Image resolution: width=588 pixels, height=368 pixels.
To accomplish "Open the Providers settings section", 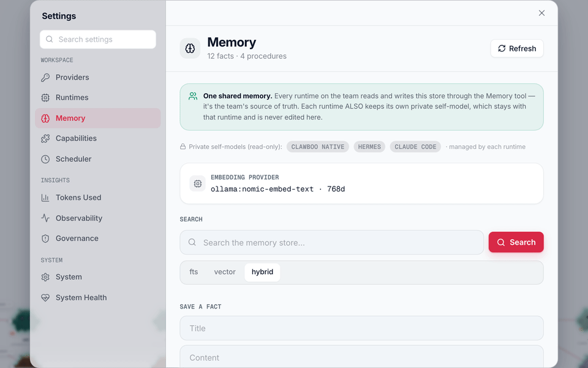I will pyautogui.click(x=97, y=77).
